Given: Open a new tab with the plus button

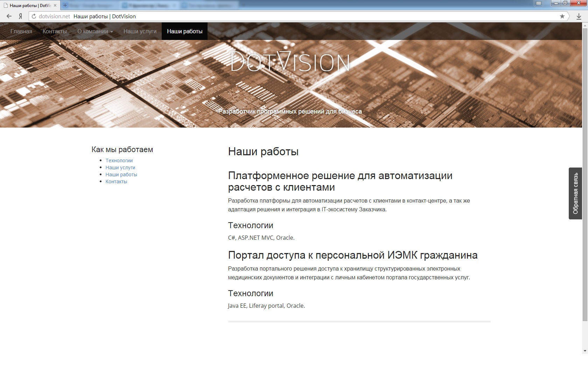Looking at the screenshot, I should 65,5.
